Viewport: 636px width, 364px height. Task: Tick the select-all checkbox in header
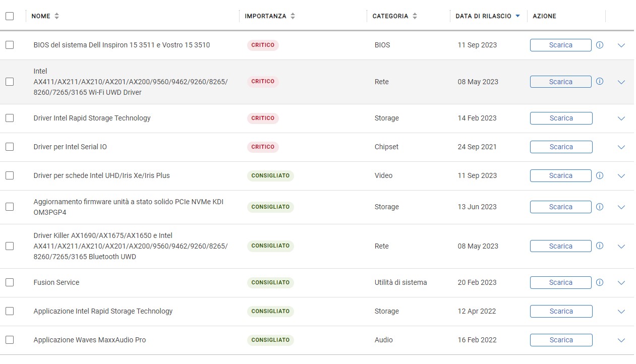pos(10,16)
